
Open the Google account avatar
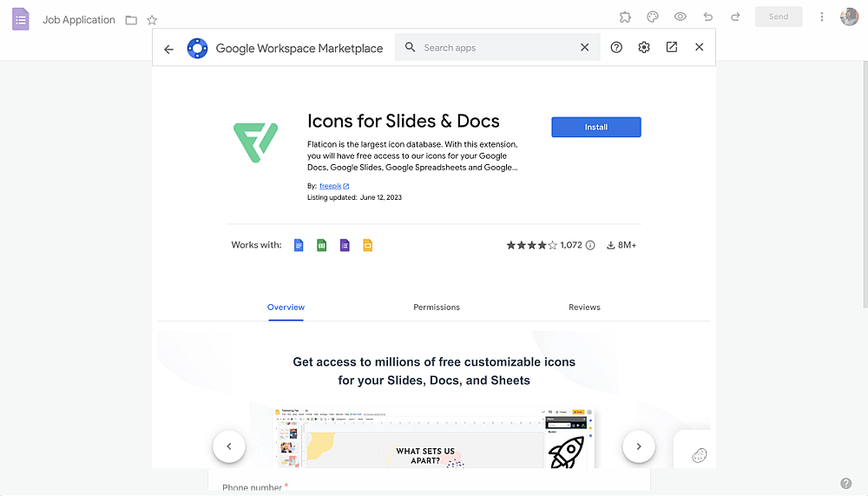pyautogui.click(x=849, y=17)
